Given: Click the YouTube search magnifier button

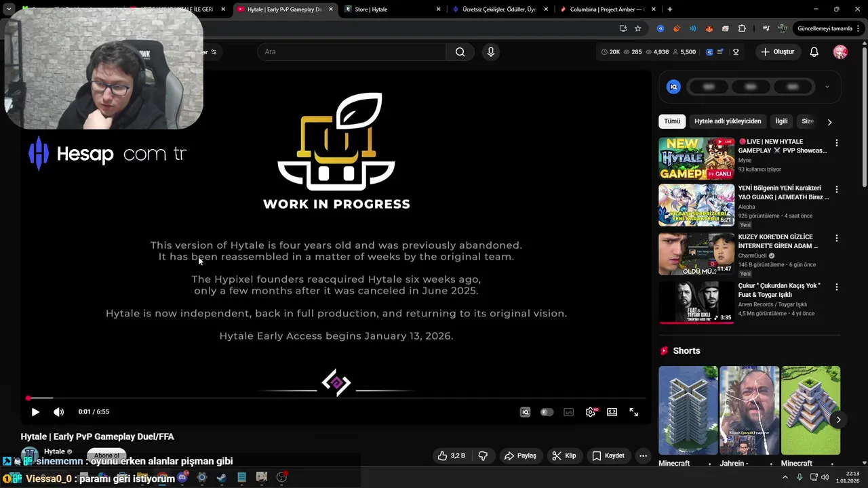Looking at the screenshot, I should click(x=460, y=52).
